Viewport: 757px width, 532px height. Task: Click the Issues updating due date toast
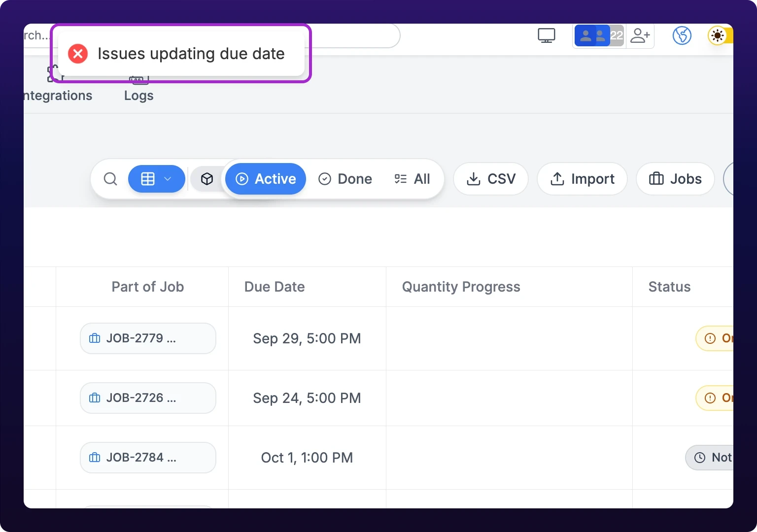pos(181,54)
